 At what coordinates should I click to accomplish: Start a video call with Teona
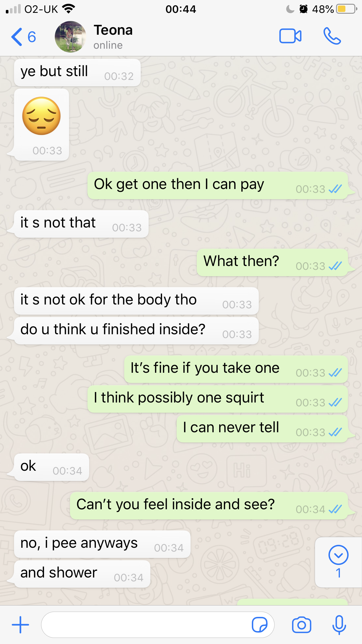(290, 36)
